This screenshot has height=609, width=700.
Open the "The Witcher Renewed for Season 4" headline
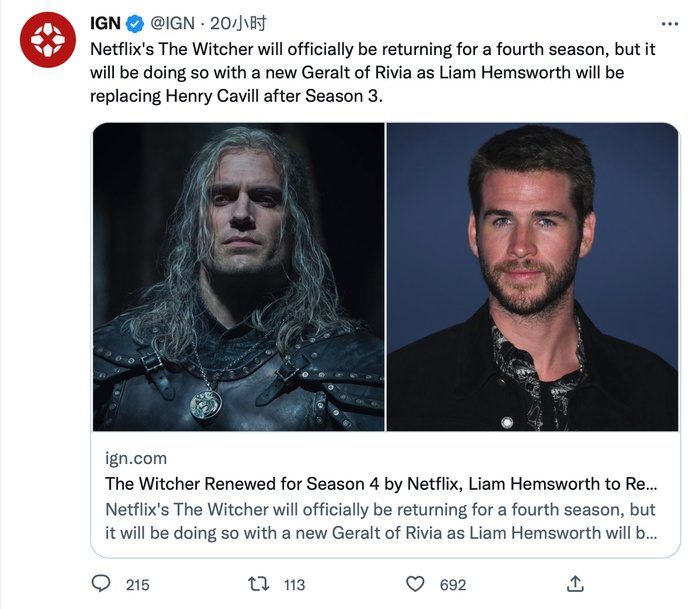point(380,484)
